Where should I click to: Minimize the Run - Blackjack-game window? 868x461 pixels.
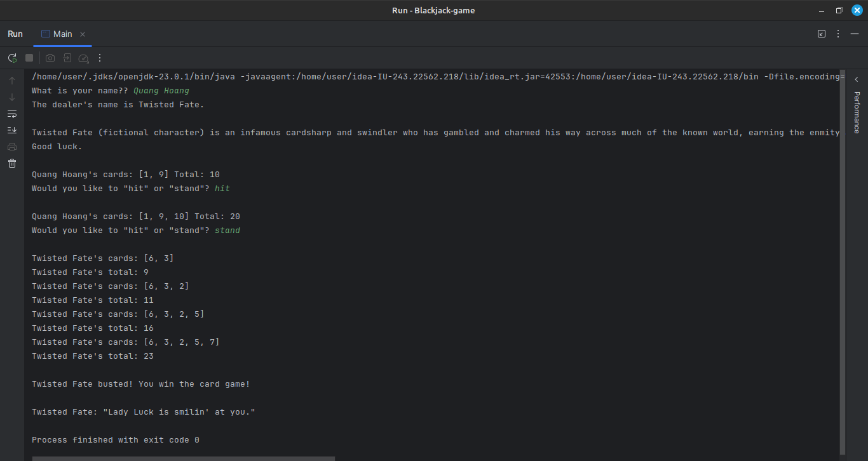(x=822, y=10)
